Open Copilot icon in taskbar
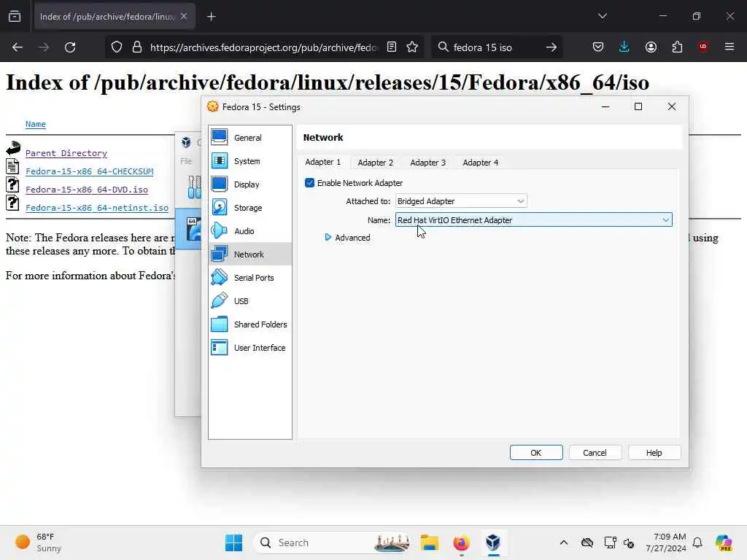747x560 pixels. [724, 542]
